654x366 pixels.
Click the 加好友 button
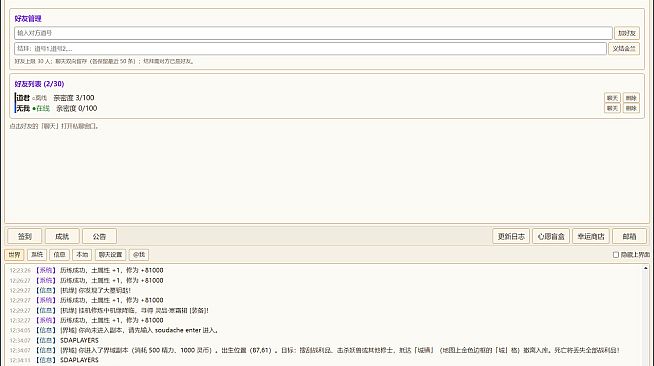tap(626, 33)
